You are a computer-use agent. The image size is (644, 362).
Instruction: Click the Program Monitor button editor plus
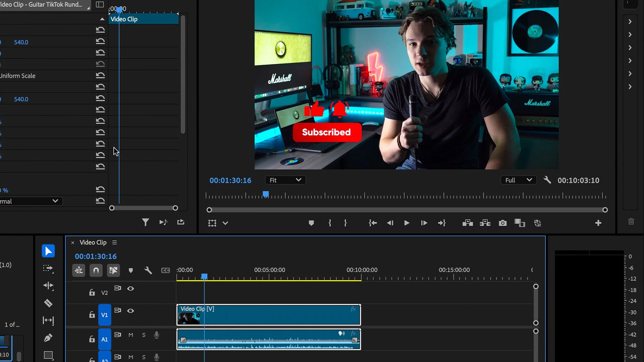[598, 223]
